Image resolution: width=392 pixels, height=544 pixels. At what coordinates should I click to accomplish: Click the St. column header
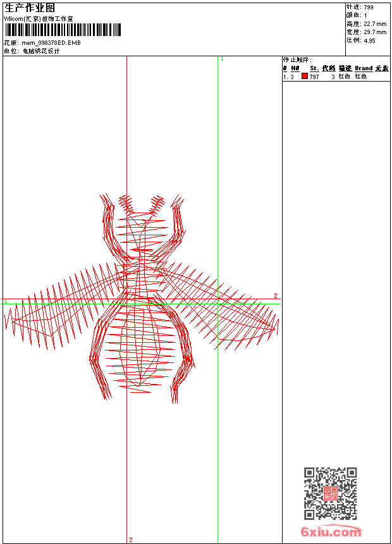(x=314, y=68)
